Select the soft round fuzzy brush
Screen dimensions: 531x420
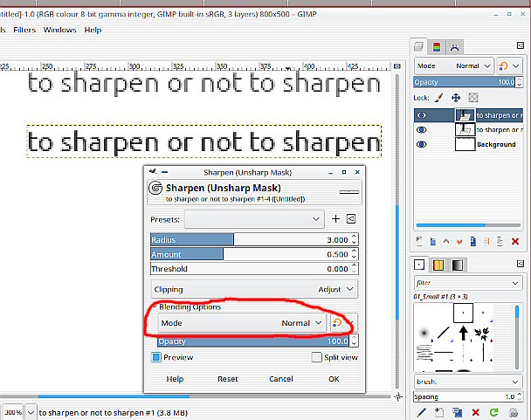(x=424, y=333)
